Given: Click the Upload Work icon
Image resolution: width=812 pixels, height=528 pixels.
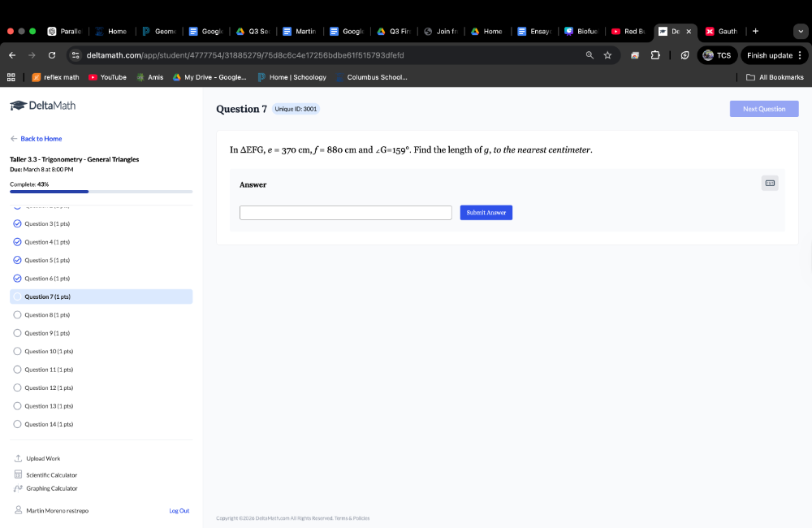Looking at the screenshot, I should pyautogui.click(x=18, y=459).
